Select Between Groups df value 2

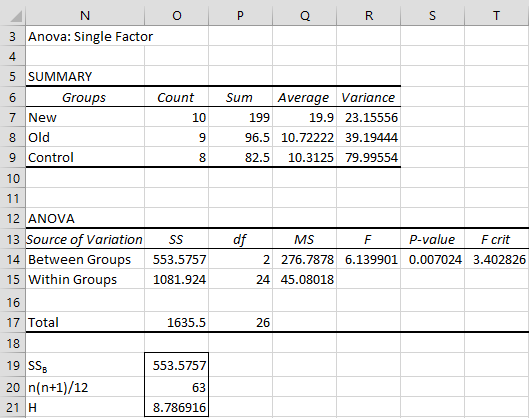[240, 259]
